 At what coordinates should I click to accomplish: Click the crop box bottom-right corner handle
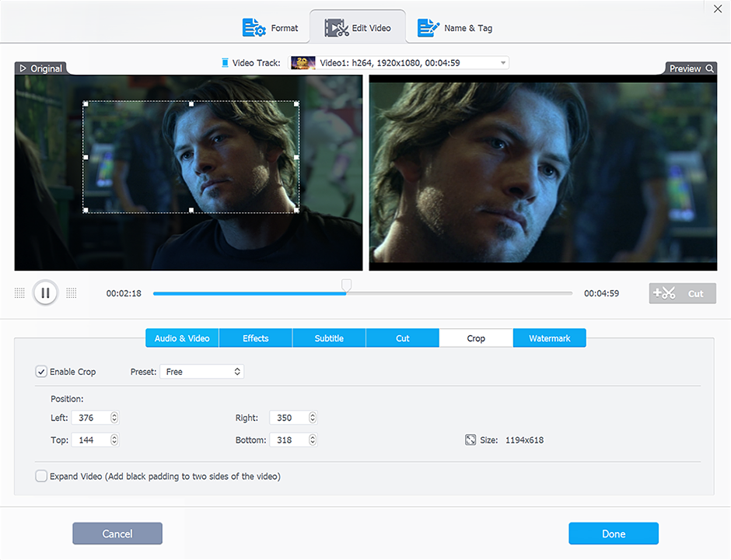[296, 210]
